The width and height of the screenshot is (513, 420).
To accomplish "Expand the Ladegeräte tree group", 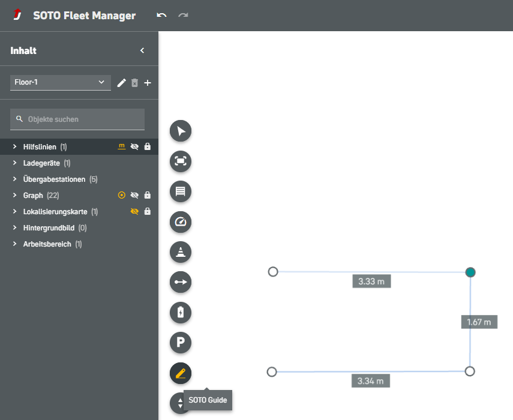I will [14, 163].
